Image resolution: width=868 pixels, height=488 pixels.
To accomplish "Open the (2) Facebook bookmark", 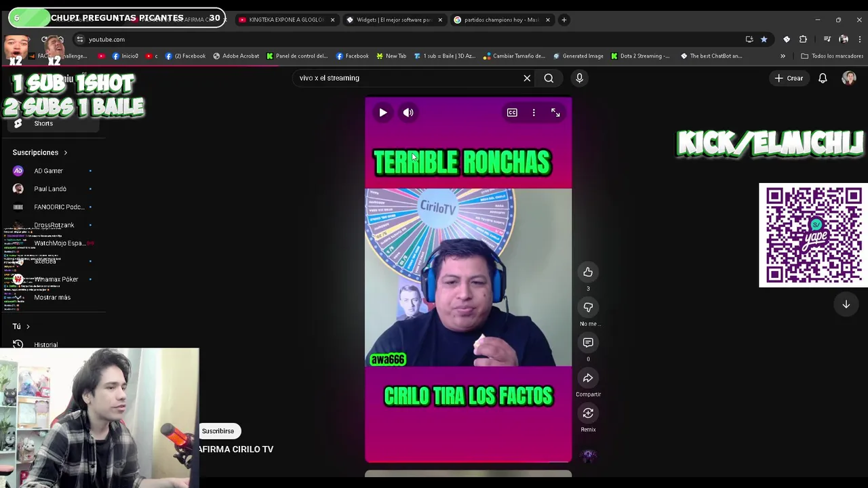I will (185, 56).
